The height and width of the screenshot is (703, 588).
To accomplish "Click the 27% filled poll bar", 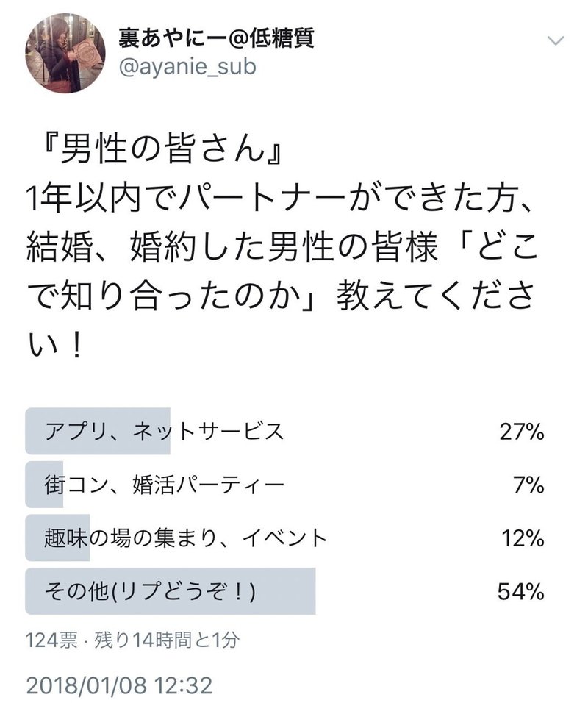I will [x=98, y=432].
